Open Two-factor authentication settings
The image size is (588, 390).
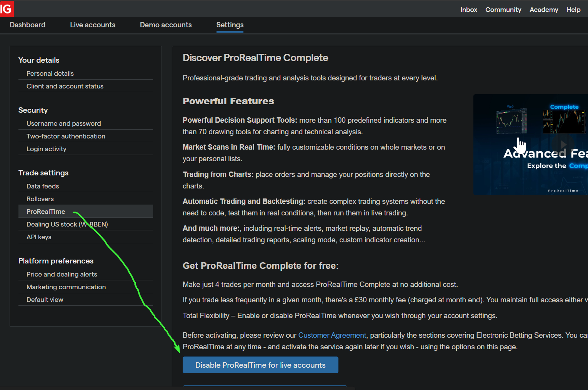click(x=86, y=136)
